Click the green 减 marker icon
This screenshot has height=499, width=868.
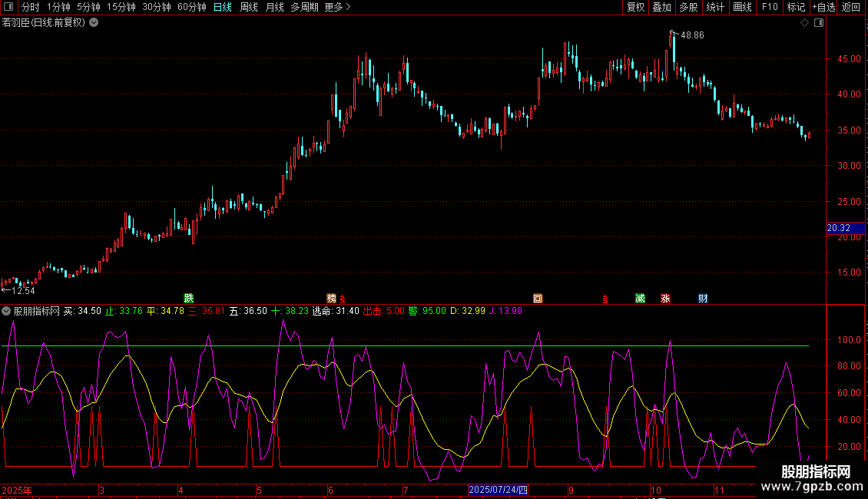pos(640,298)
